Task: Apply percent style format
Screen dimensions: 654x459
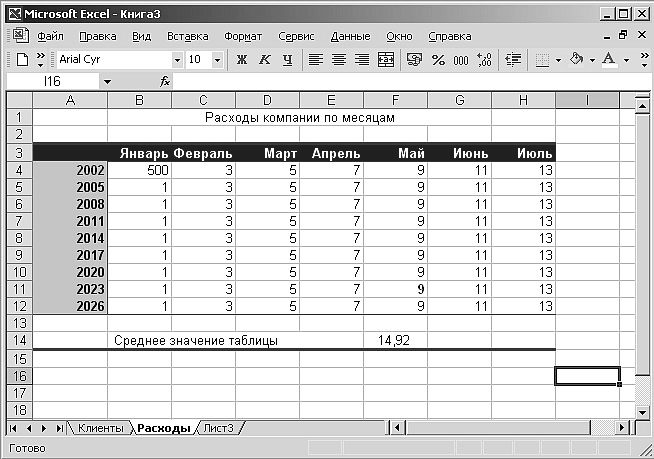Action: [x=438, y=60]
